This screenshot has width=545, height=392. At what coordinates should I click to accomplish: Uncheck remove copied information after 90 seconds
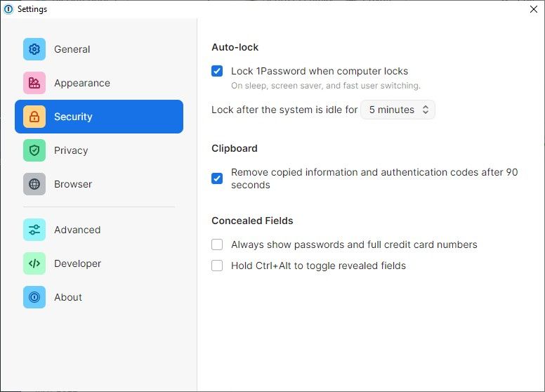tap(217, 178)
